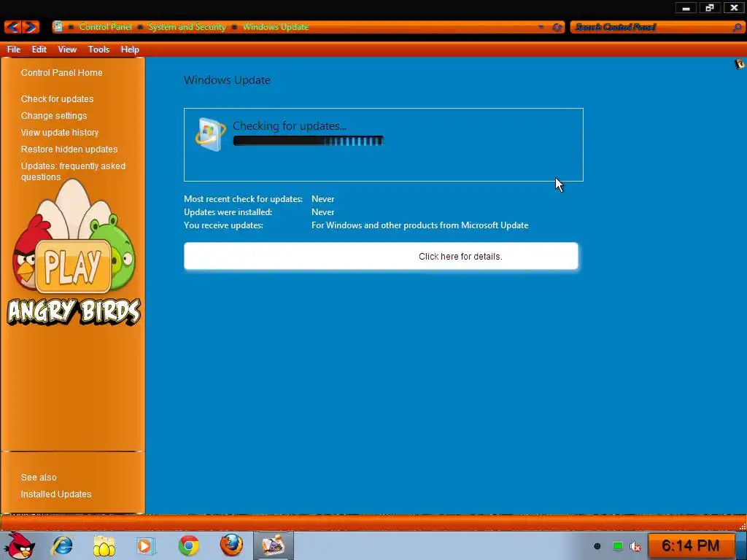The height and width of the screenshot is (560, 747).
Task: Click the 'Most recent check for updates:' label
Action: tap(243, 198)
